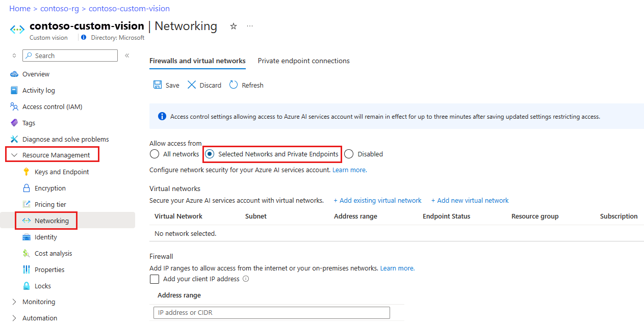Expand the Monitoring section
This screenshot has width=644, height=325.
14,302
